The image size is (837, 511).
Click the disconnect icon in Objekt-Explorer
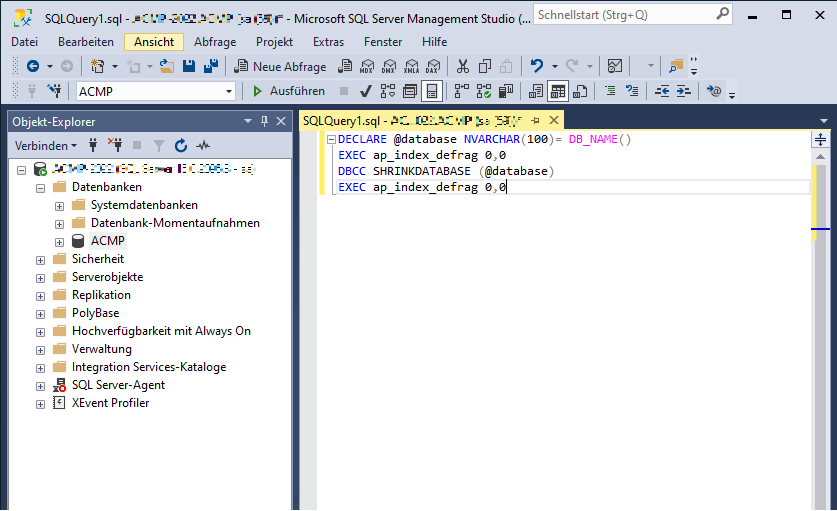click(x=115, y=145)
